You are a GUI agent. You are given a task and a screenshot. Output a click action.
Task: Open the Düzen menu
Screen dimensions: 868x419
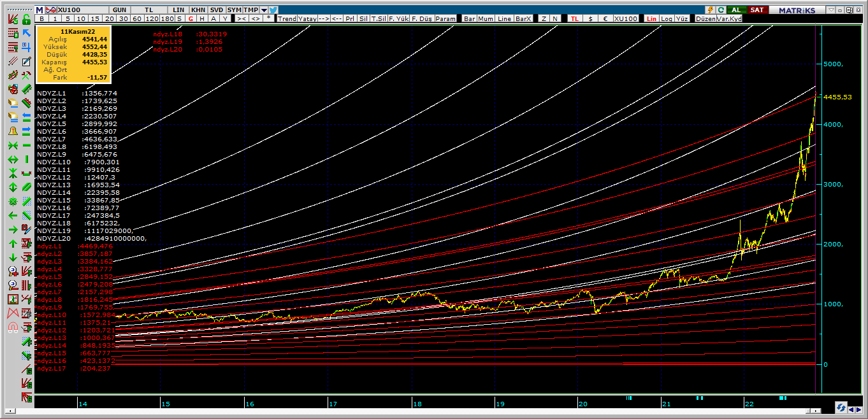tap(705, 18)
